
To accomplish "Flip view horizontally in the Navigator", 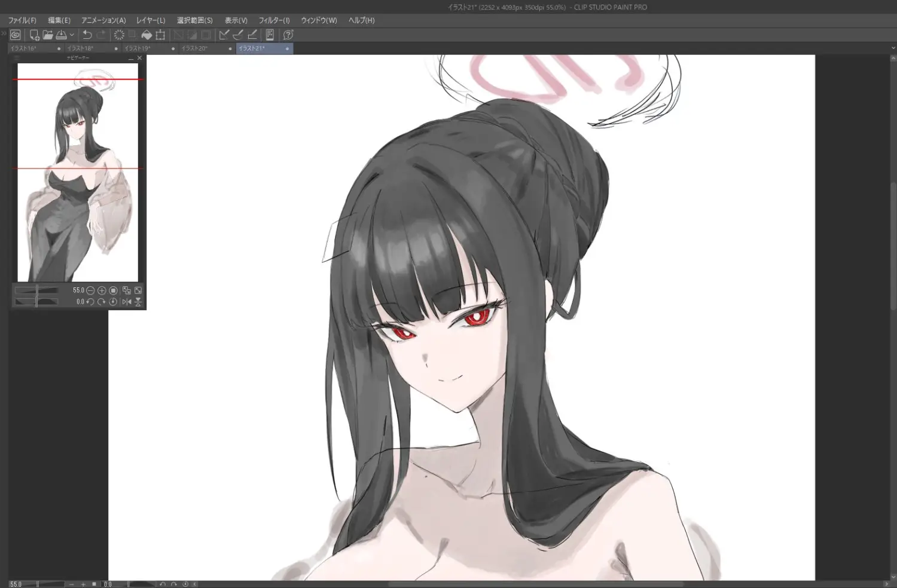I will (x=126, y=302).
